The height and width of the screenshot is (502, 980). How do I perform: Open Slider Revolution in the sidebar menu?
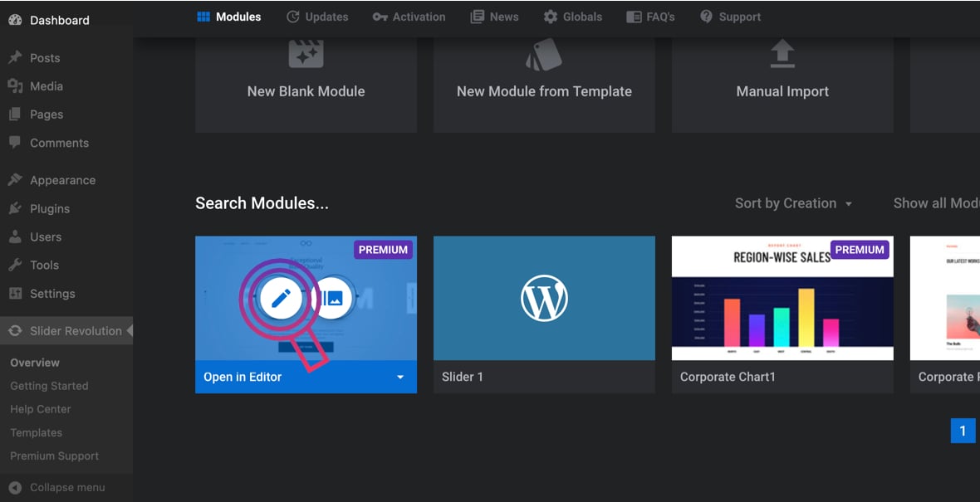[66, 330]
